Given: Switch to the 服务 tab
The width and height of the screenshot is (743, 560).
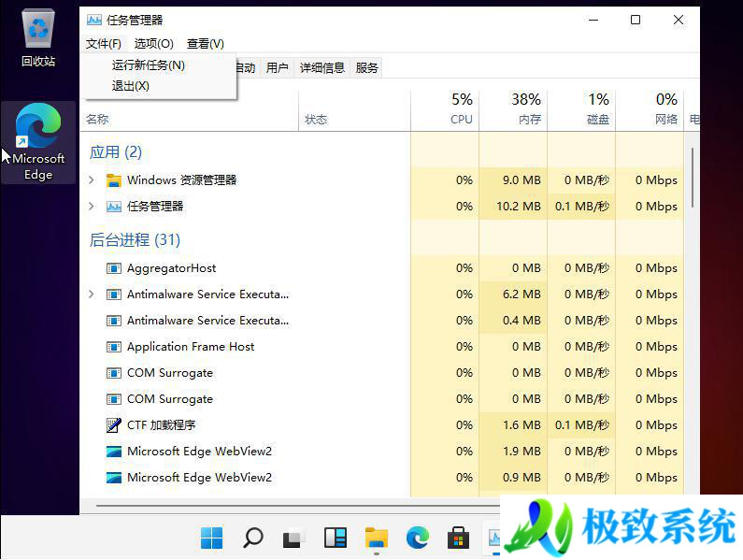Looking at the screenshot, I should (x=366, y=68).
